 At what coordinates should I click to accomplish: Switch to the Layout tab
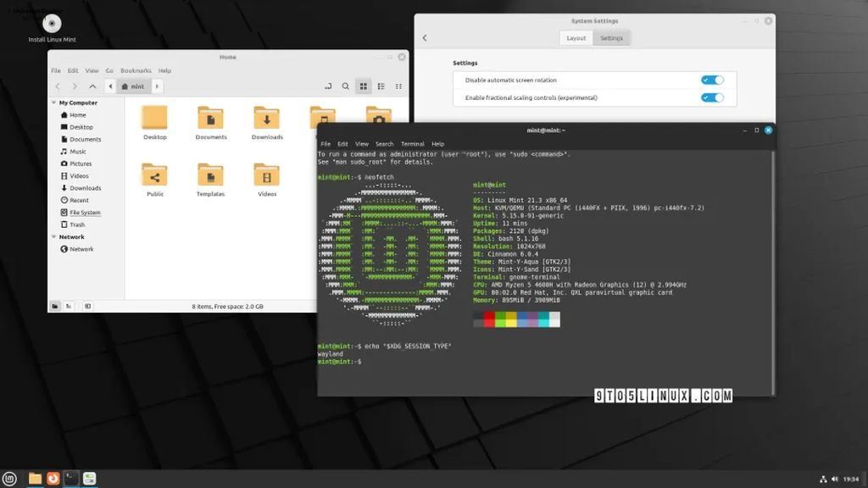[x=576, y=38]
